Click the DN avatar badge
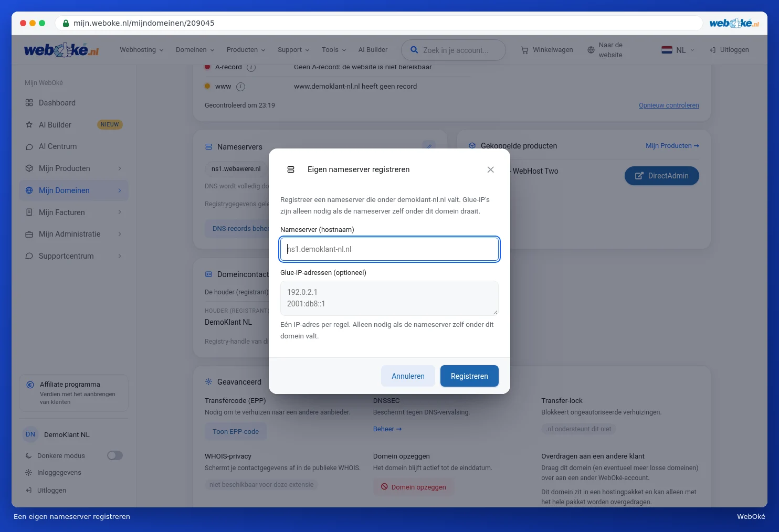 (30, 434)
